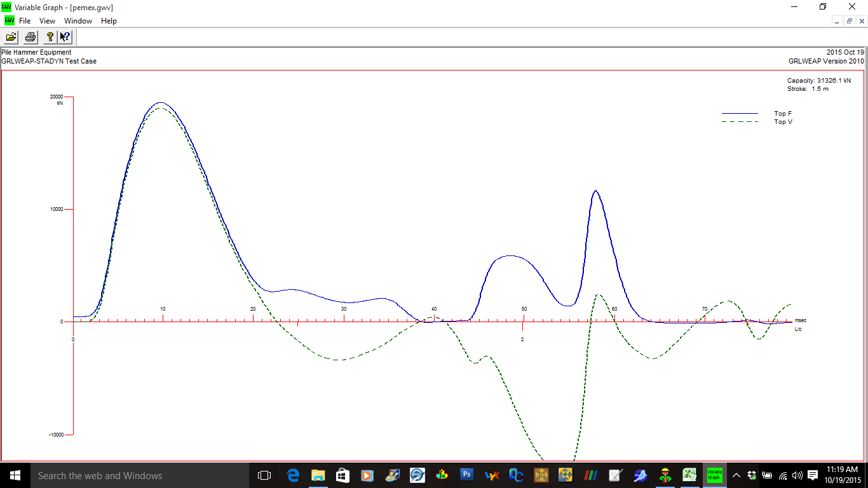Open About dialog via the question mark icon
868x488 pixels.
(50, 37)
